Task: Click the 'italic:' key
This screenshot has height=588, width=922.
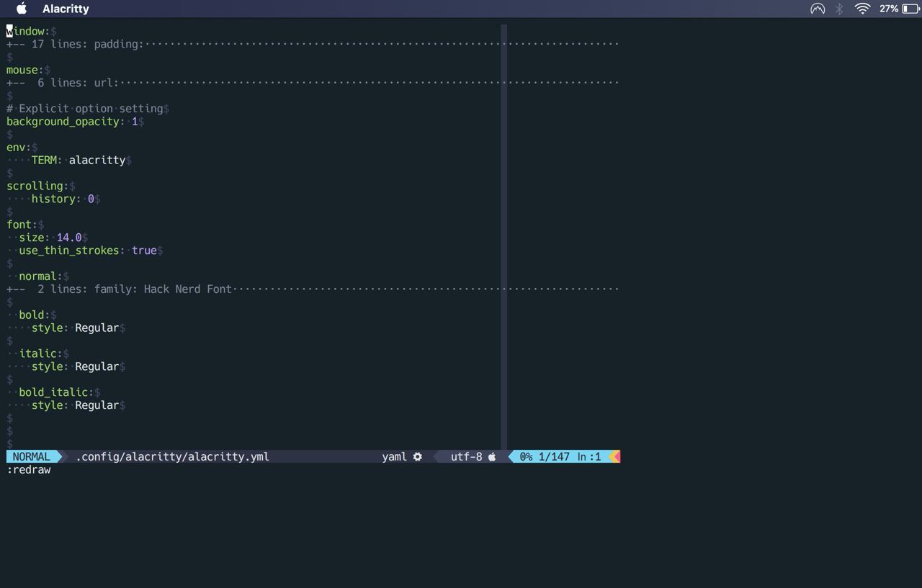Action: [x=40, y=353]
